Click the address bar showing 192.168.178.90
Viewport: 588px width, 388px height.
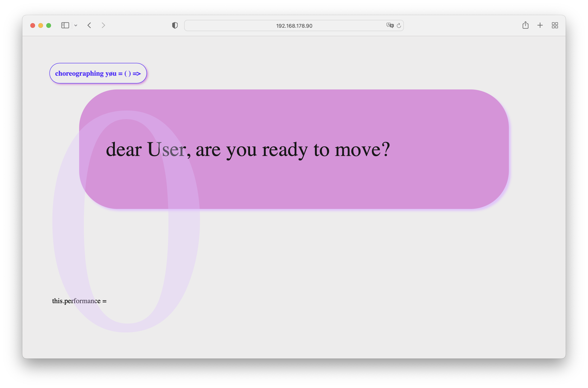(x=294, y=25)
